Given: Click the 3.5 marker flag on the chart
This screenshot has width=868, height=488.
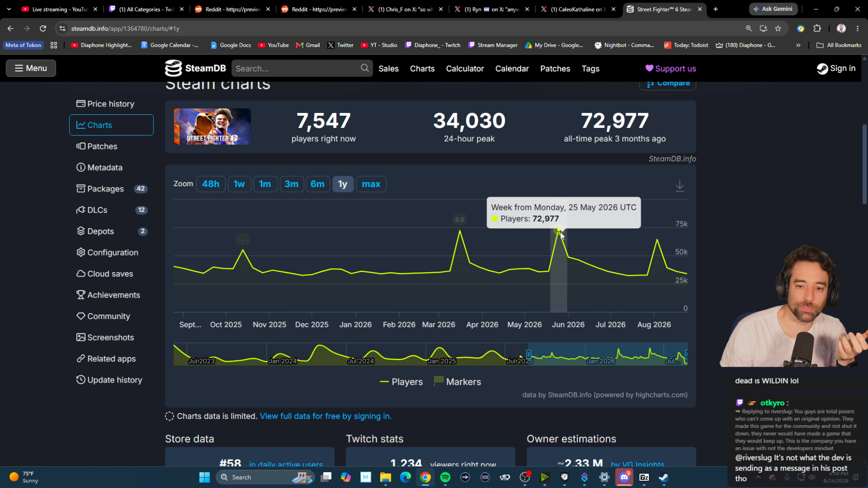Looking at the screenshot, I should pyautogui.click(x=459, y=219).
